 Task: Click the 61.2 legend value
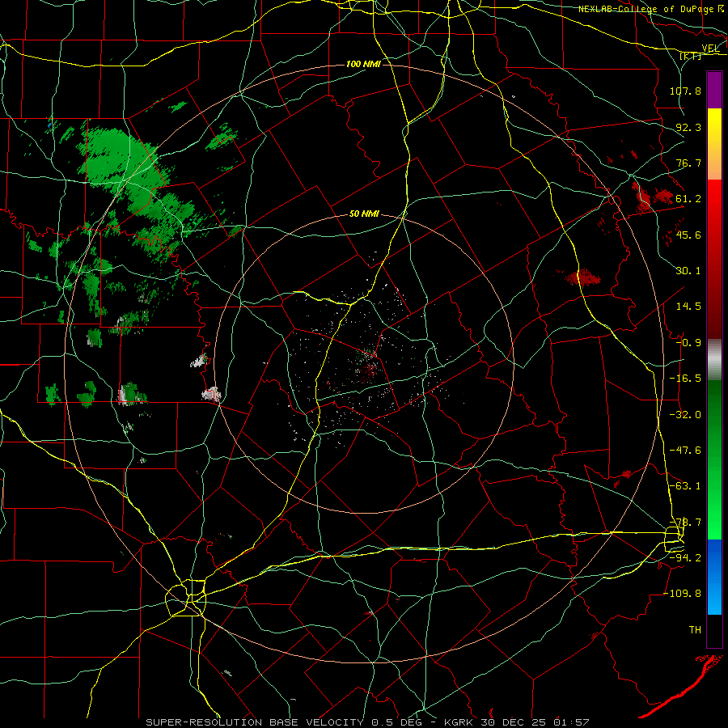tap(688, 199)
